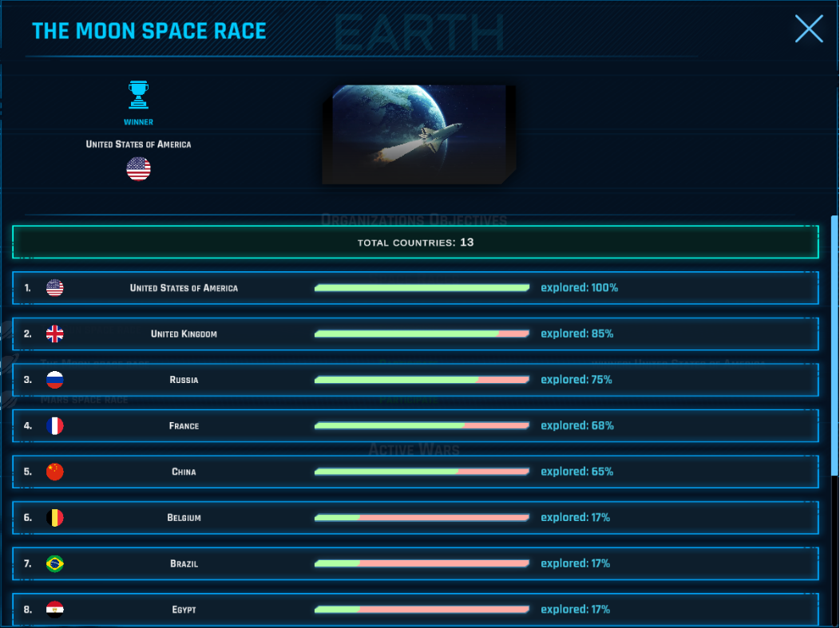Viewport: 840px width, 628px height.
Task: Click the China flag icon
Action: [x=54, y=472]
